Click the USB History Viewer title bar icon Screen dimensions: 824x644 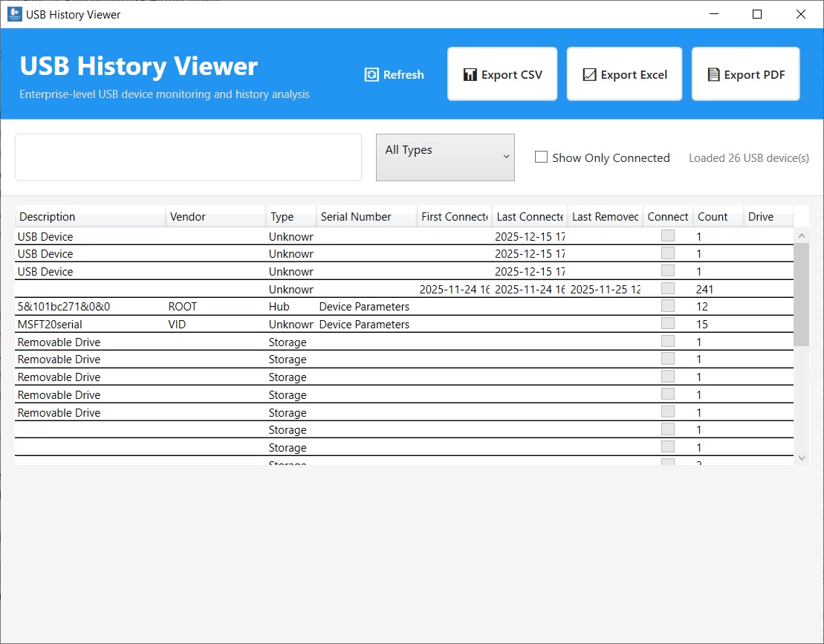[14, 14]
